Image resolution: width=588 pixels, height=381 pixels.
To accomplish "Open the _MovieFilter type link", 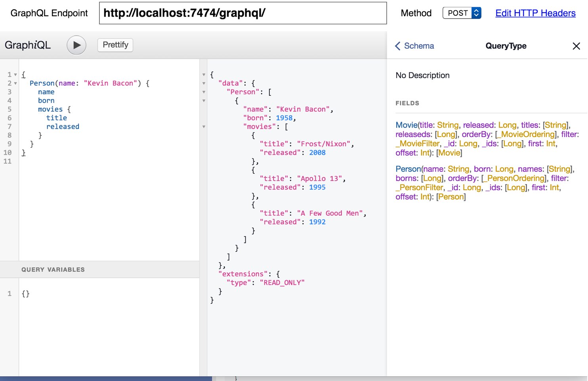I will [x=418, y=143].
